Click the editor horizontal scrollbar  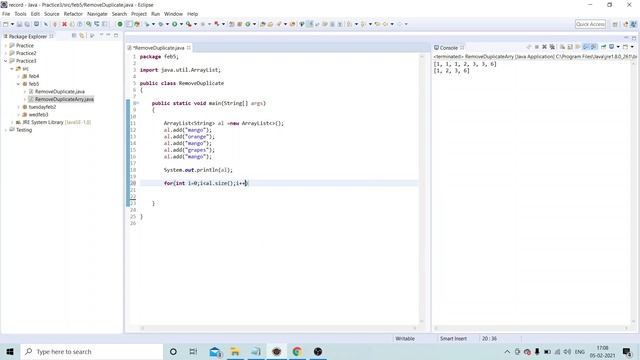click(278, 328)
